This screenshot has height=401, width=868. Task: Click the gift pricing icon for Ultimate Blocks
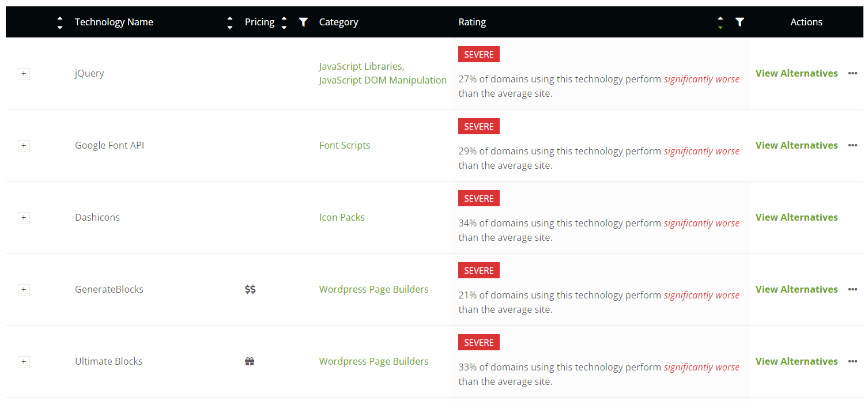250,361
